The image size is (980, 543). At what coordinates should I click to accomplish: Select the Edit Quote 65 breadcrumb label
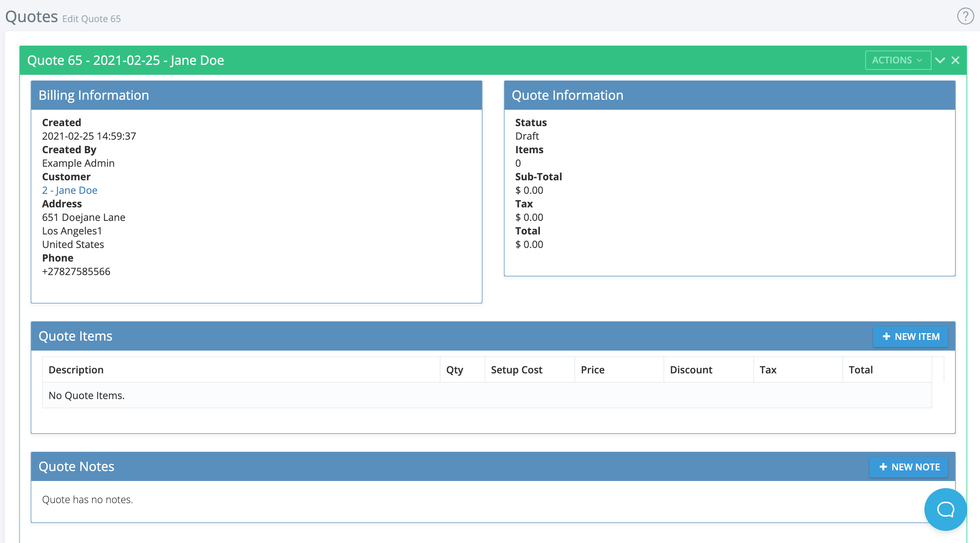point(91,18)
